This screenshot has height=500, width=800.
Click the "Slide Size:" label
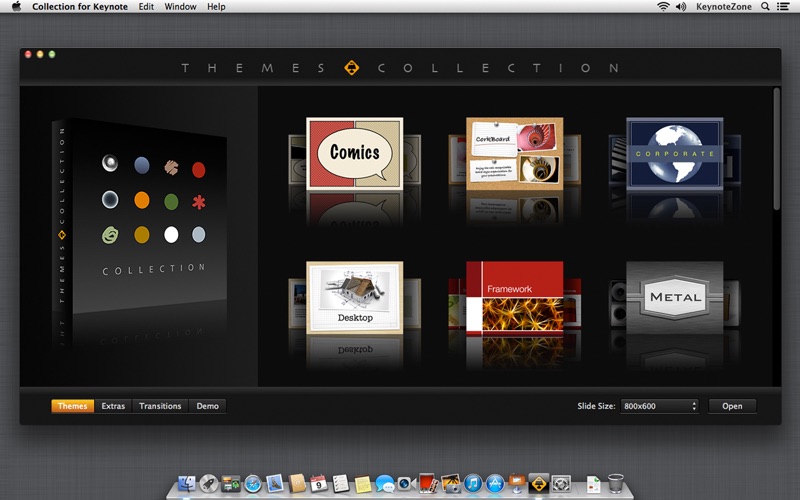596,406
